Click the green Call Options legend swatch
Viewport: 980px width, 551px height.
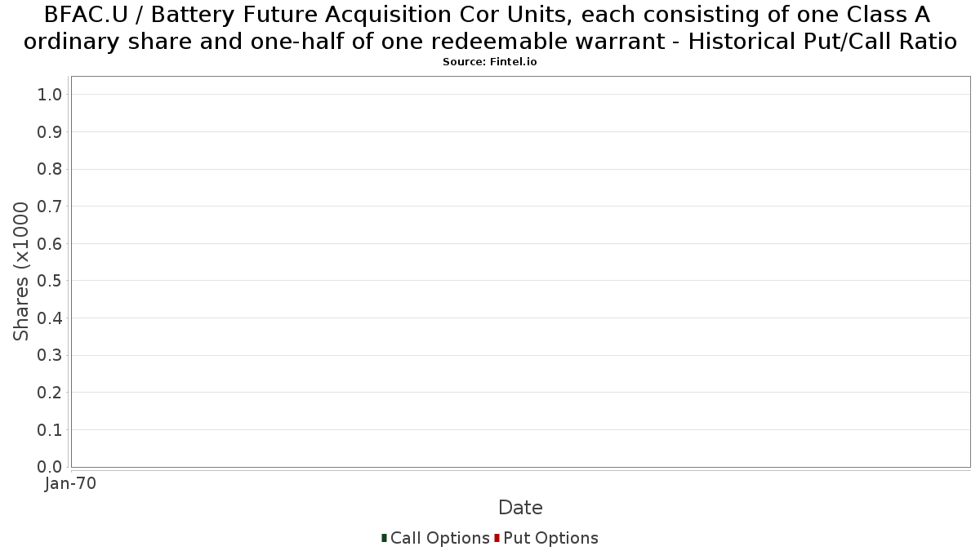(384, 538)
